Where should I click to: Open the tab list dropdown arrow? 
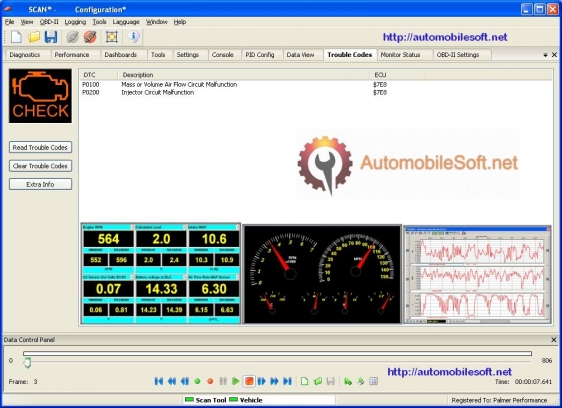click(x=545, y=55)
